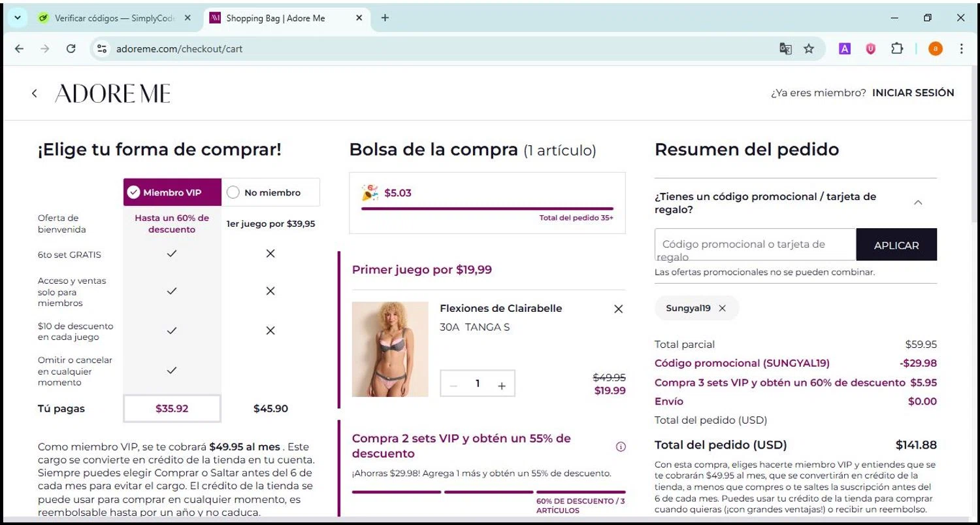
Task: Click the Total parcial $59.95 amount
Action: pos(921,345)
